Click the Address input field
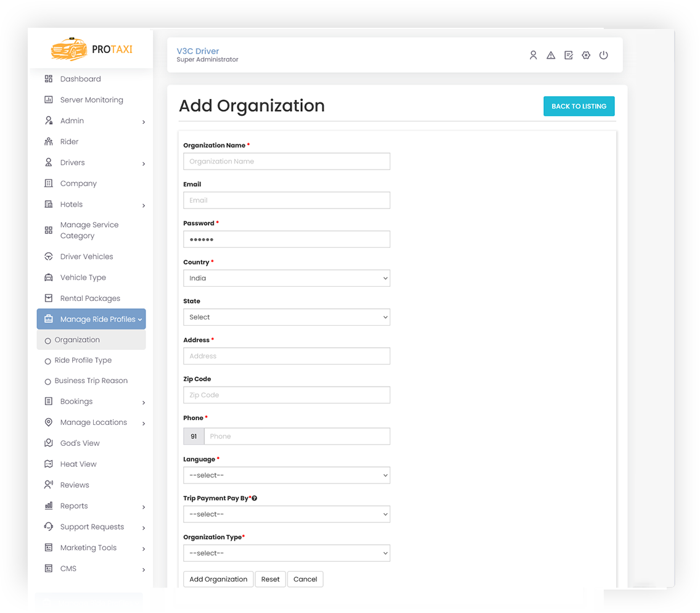Image resolution: width=700 pixels, height=613 pixels. tap(287, 356)
